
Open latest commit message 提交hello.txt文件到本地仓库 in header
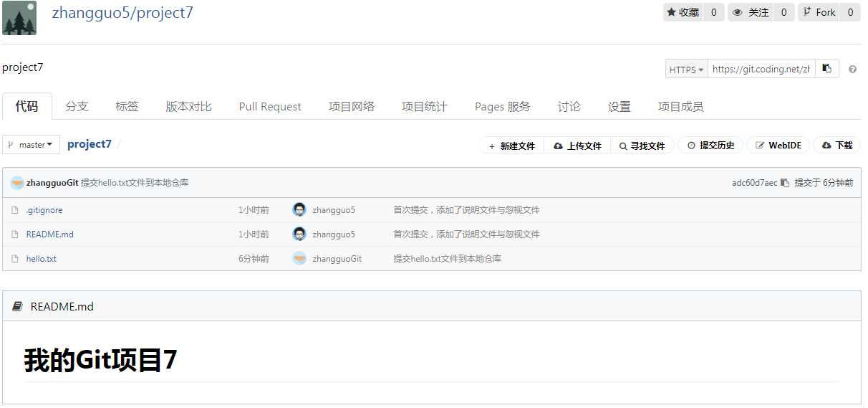point(135,183)
